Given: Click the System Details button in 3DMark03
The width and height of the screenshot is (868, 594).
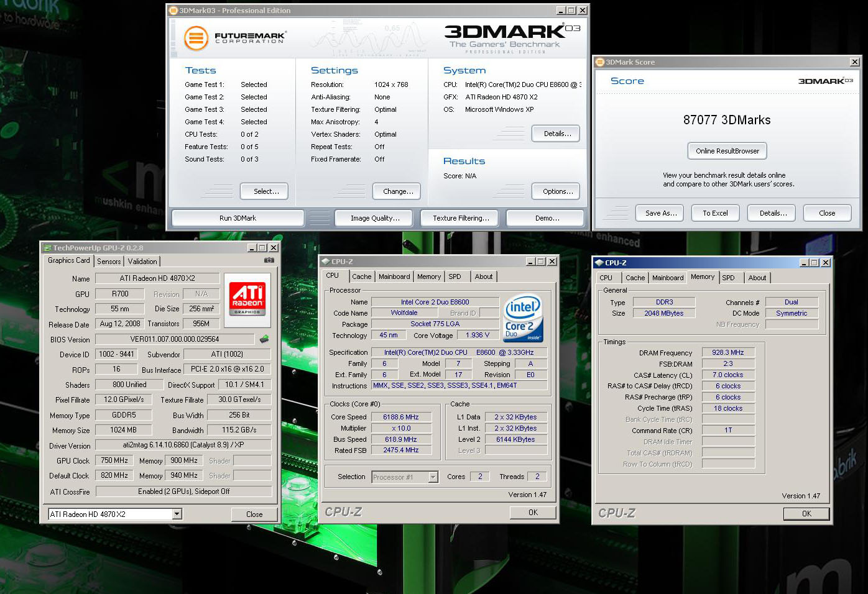Looking at the screenshot, I should (557, 134).
